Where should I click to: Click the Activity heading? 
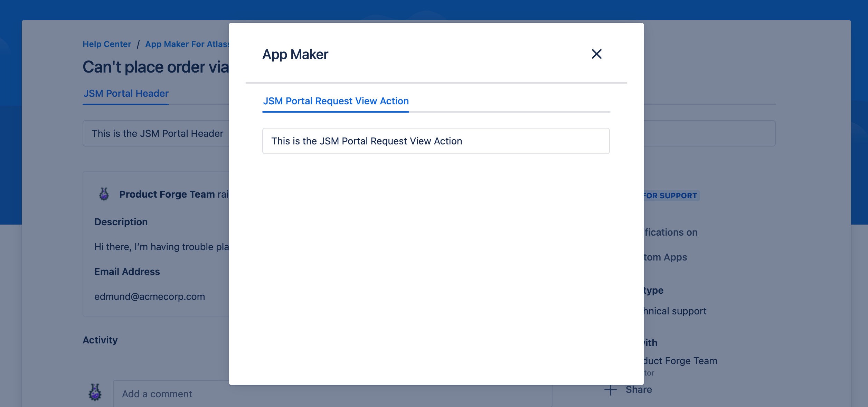100,340
